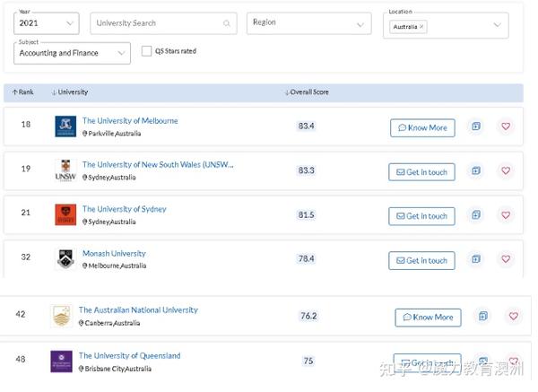Tick the QS Stars rated checkbox
The width and height of the screenshot is (538, 392).
click(146, 51)
